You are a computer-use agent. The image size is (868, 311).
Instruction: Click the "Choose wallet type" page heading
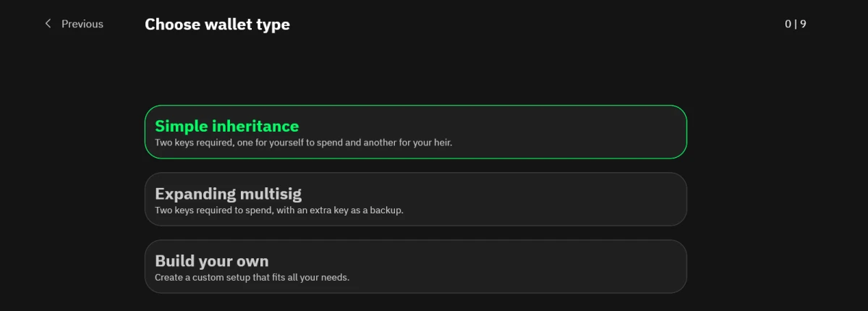(217, 24)
